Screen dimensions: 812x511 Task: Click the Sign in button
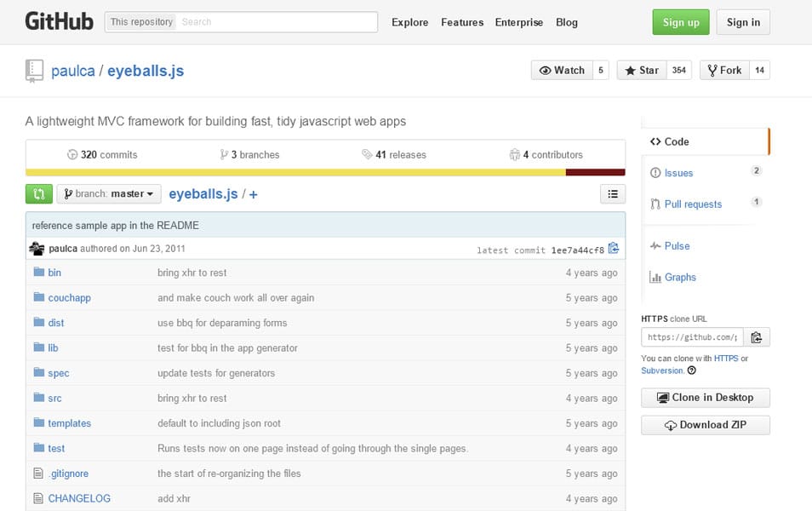[743, 22]
